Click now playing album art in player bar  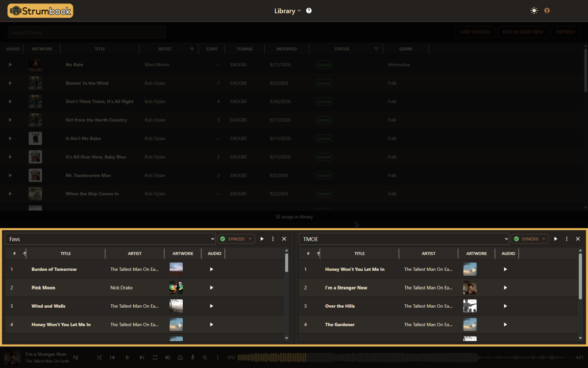[x=13, y=358]
